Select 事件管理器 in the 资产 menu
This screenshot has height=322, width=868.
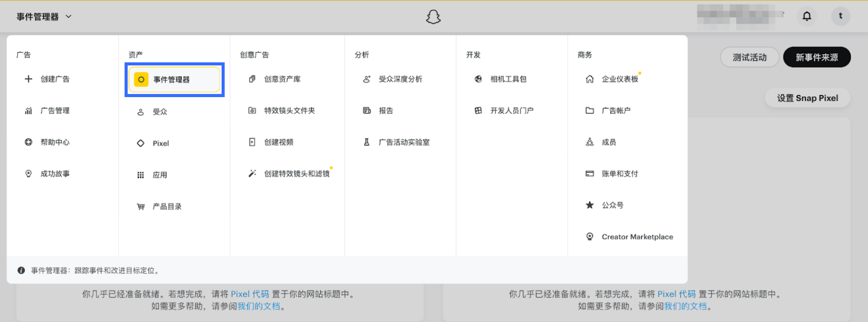[174, 80]
